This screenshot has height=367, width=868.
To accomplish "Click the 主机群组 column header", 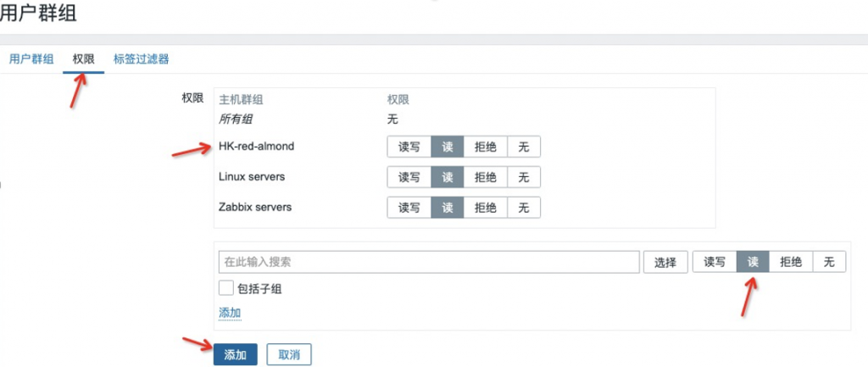I will tap(241, 100).
